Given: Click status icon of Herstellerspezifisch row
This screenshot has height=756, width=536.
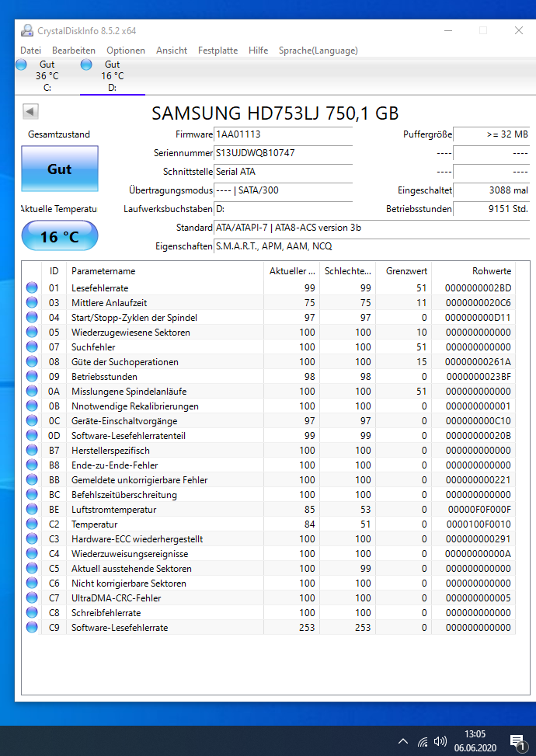Looking at the screenshot, I should pyautogui.click(x=32, y=451).
